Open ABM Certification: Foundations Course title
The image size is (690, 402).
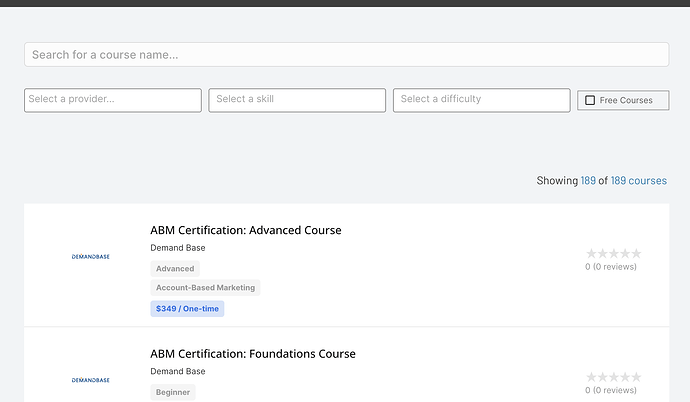tap(252, 353)
